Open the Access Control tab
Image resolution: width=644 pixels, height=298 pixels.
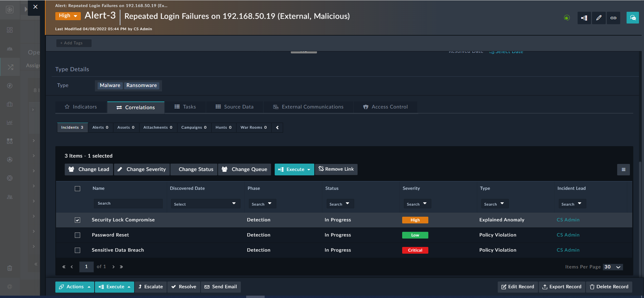(x=385, y=107)
